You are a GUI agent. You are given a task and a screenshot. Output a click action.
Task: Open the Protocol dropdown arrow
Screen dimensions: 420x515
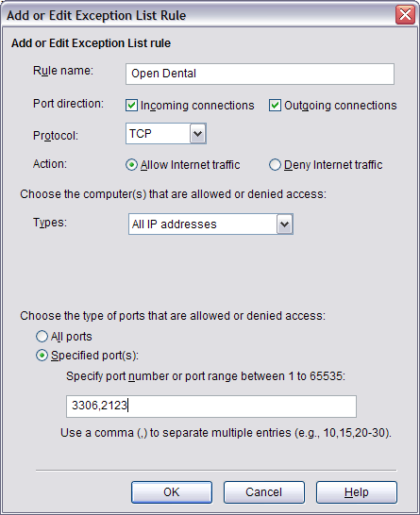click(198, 133)
